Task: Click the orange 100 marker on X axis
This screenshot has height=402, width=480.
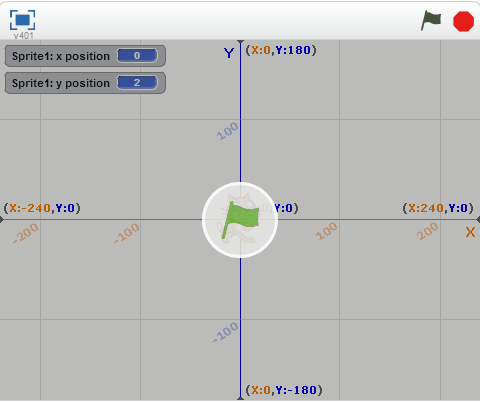Action: (326, 231)
